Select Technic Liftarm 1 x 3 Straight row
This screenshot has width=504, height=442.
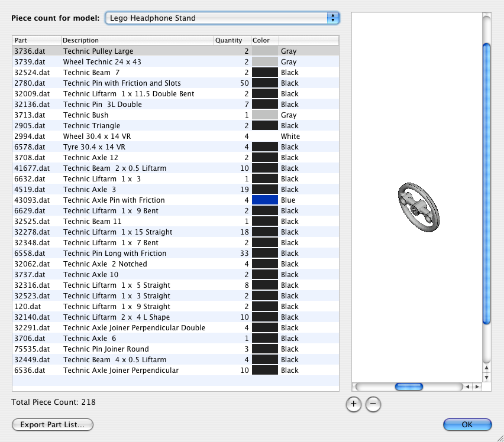[176, 295]
